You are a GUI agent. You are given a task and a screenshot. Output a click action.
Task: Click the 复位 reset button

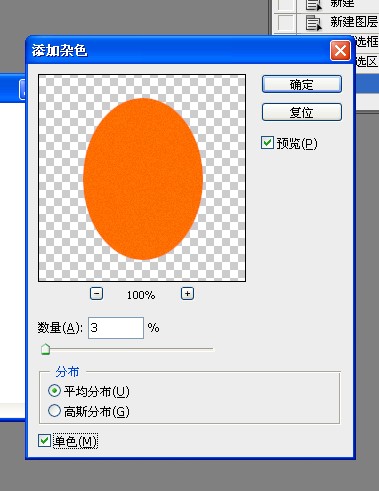coord(302,112)
